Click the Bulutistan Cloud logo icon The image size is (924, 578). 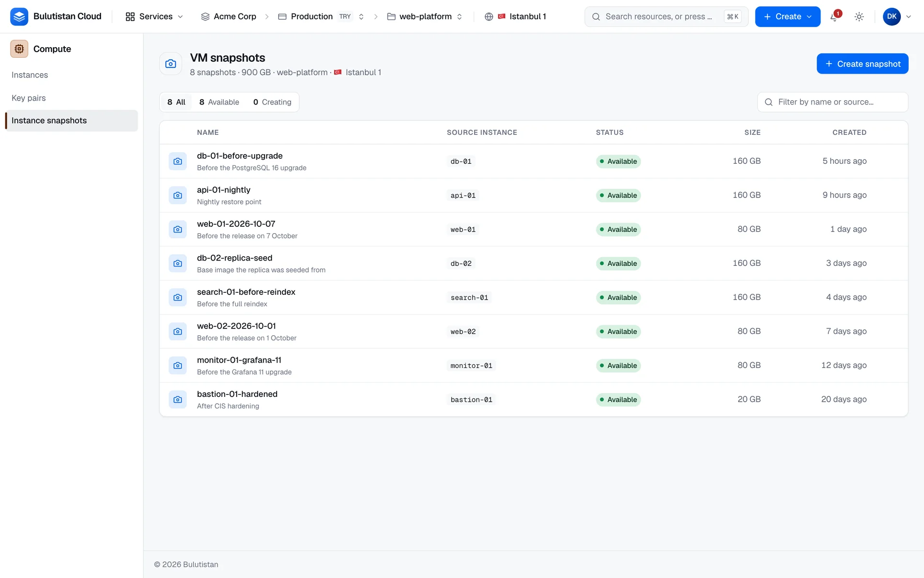pyautogui.click(x=19, y=16)
